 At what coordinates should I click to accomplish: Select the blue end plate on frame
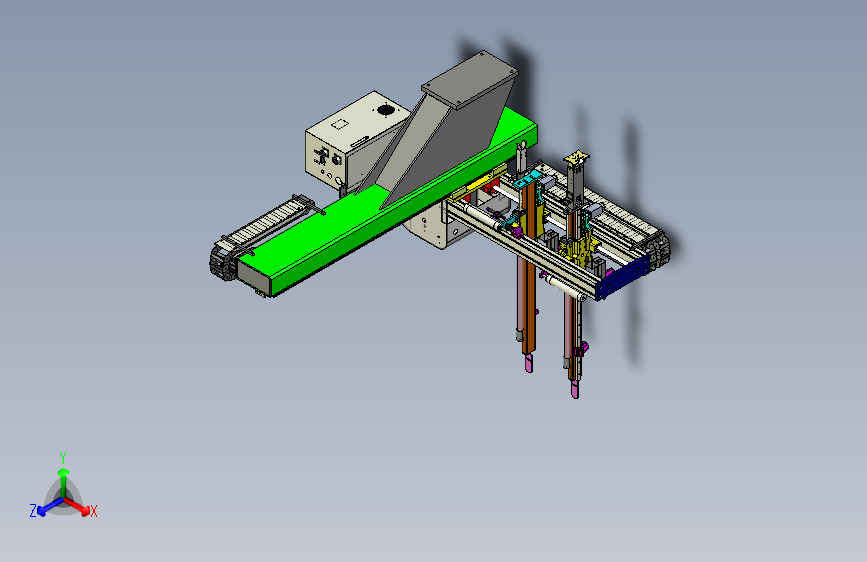[623, 276]
